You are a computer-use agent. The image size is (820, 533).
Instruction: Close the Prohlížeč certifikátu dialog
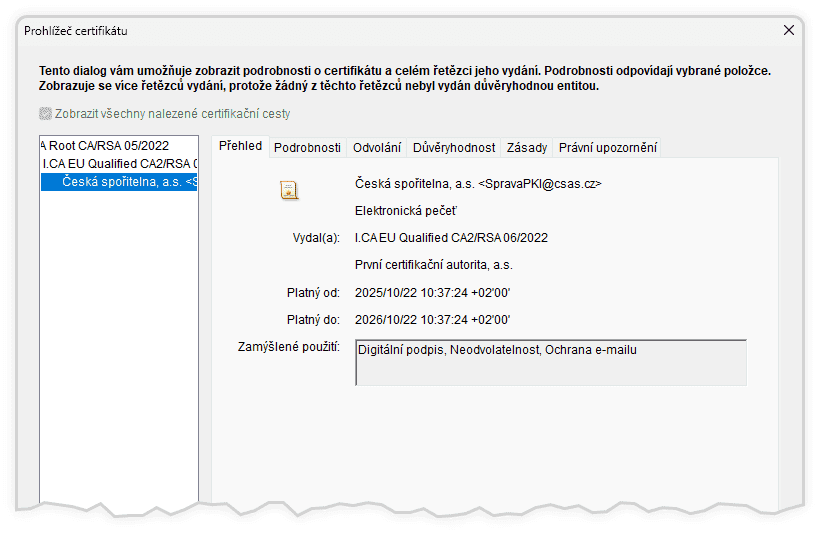point(789,30)
